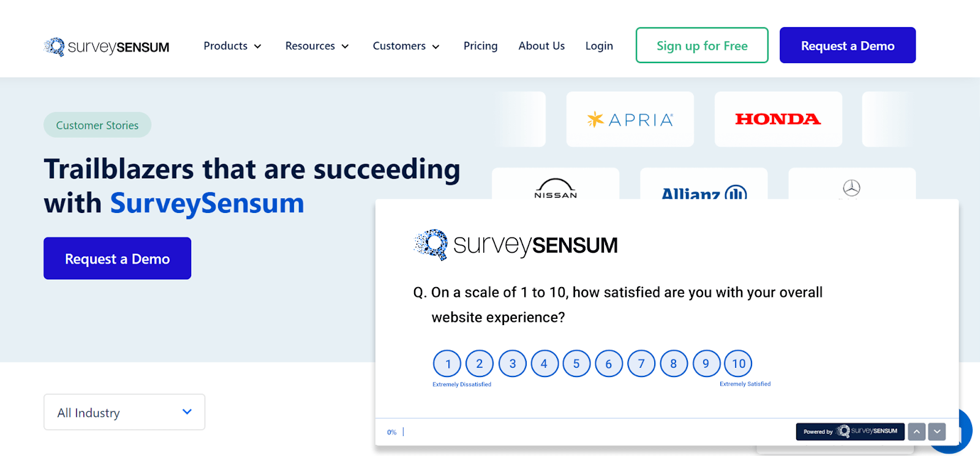Click the 0% survey progress indicator
The height and width of the screenshot is (456, 980).
point(392,432)
